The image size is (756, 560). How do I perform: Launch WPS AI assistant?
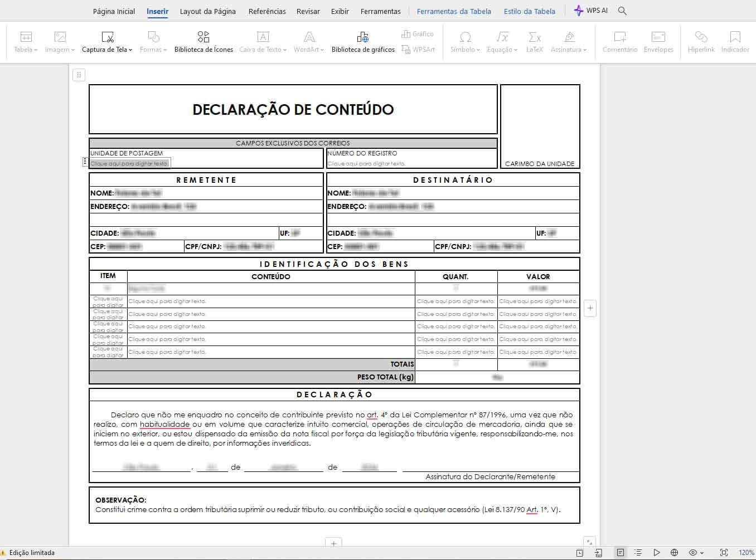(590, 11)
